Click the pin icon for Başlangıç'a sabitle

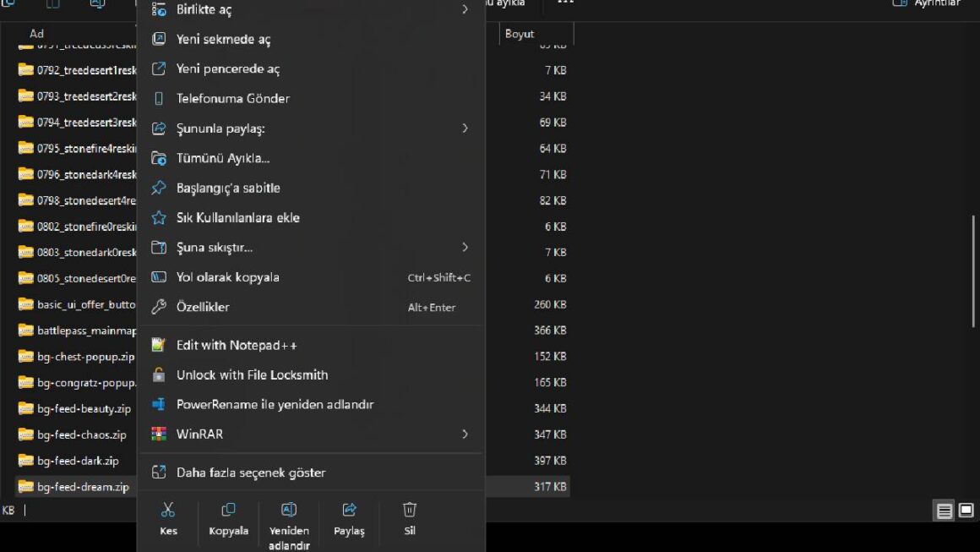tap(159, 188)
